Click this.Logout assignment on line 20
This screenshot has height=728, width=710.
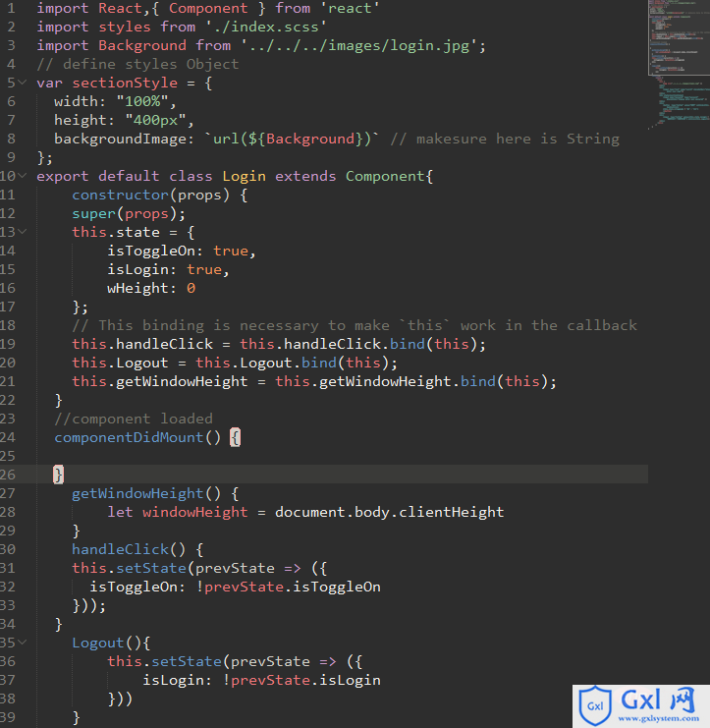235,363
